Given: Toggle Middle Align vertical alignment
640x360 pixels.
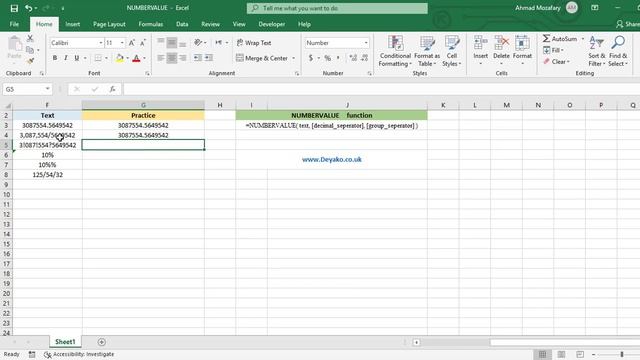Looking at the screenshot, I should (x=172, y=42).
